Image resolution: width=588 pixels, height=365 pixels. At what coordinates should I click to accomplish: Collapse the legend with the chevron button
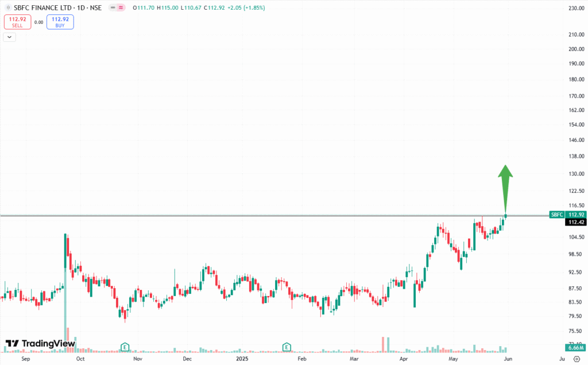pyautogui.click(x=9, y=37)
